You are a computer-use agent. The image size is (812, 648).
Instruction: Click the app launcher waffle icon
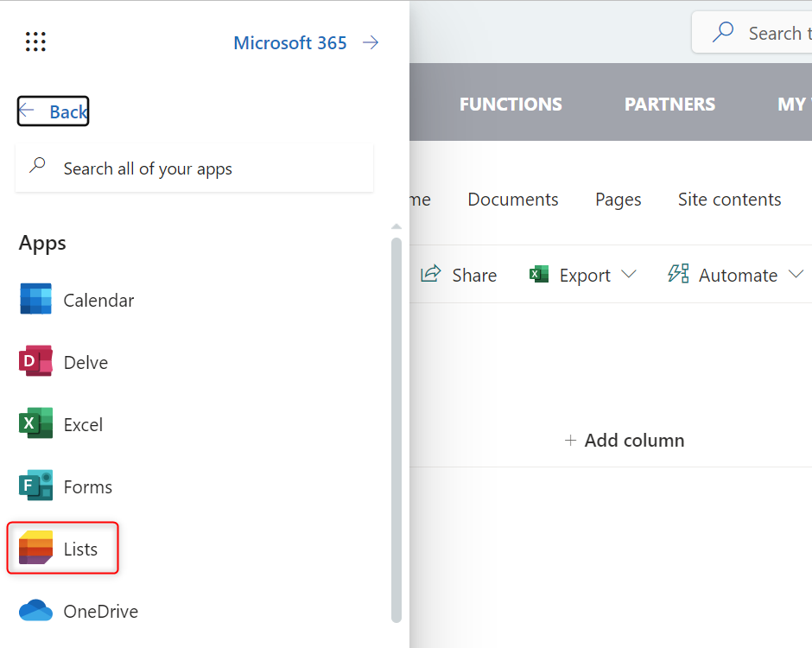(35, 42)
